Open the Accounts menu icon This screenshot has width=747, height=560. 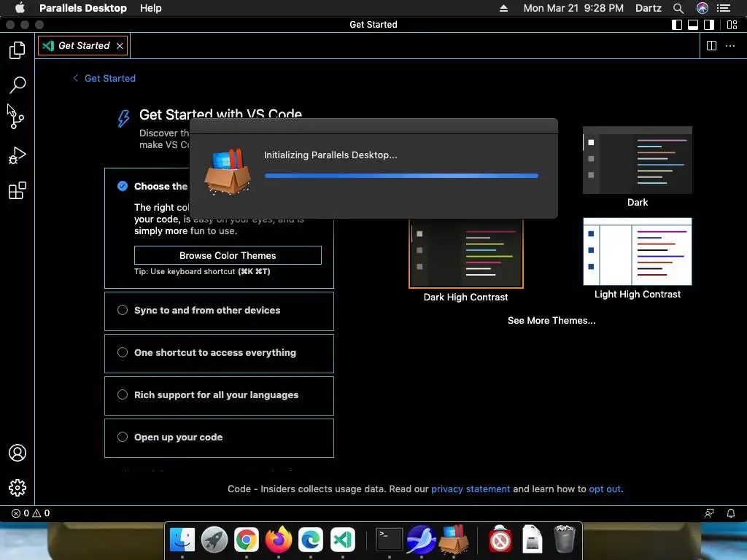click(18, 453)
